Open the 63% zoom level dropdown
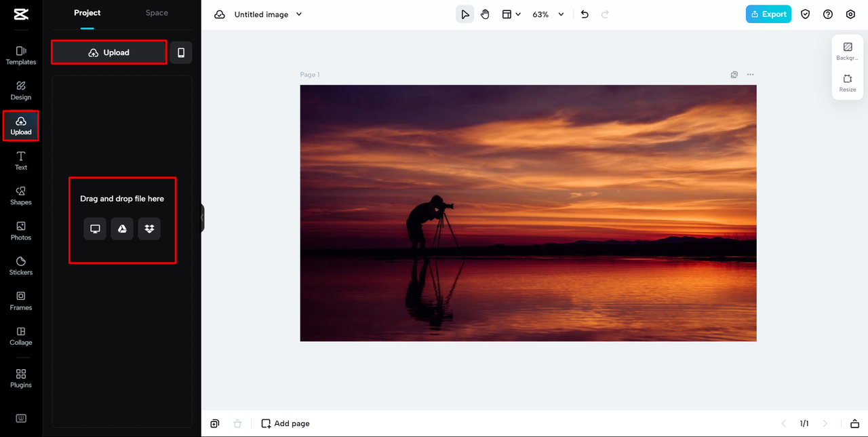 tap(548, 14)
